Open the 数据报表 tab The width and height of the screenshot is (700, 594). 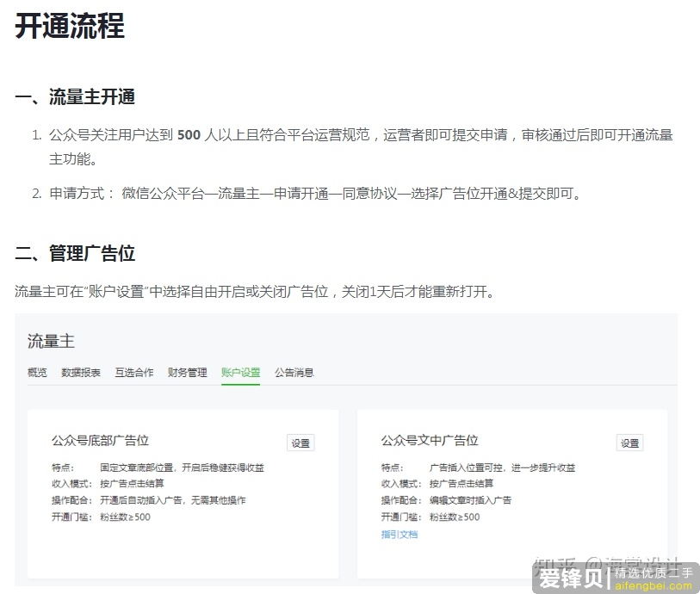[x=81, y=373]
